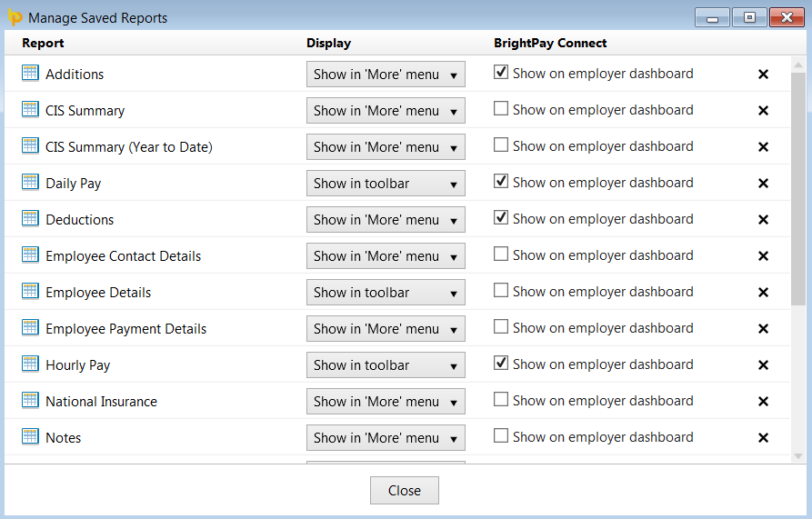Click the Display column header
The height and width of the screenshot is (519, 812).
[x=328, y=43]
